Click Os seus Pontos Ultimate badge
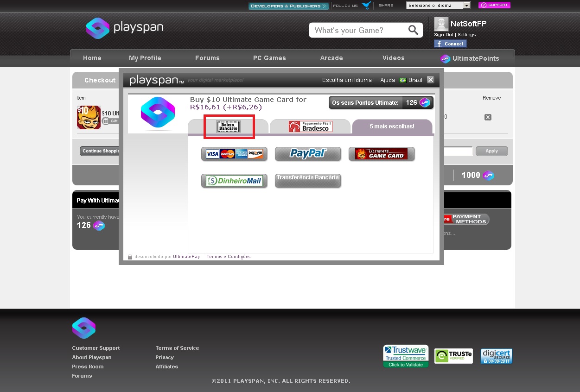The height and width of the screenshot is (392, 580). point(381,102)
